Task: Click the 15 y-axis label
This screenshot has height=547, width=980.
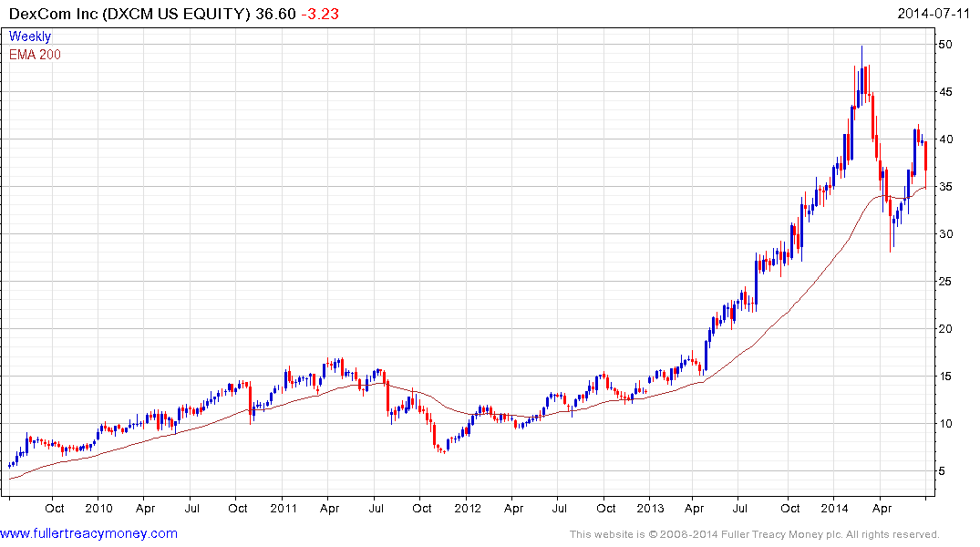Action: tap(945, 377)
